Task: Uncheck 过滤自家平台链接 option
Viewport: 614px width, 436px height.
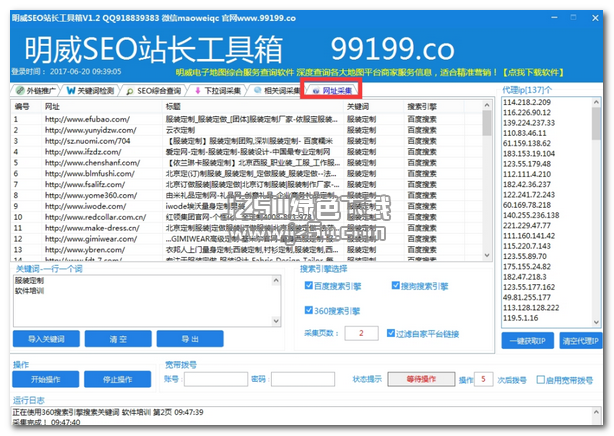Action: [x=390, y=333]
